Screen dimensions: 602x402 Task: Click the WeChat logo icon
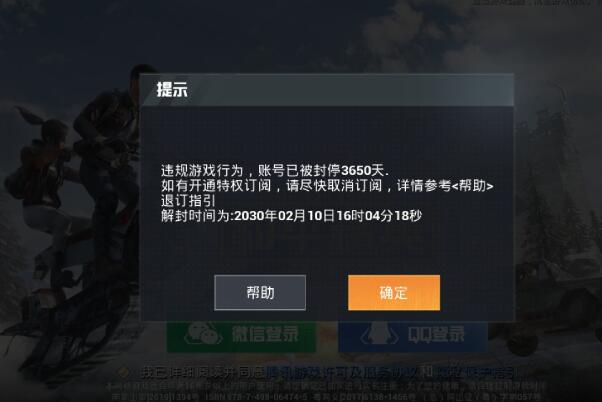tap(203, 334)
